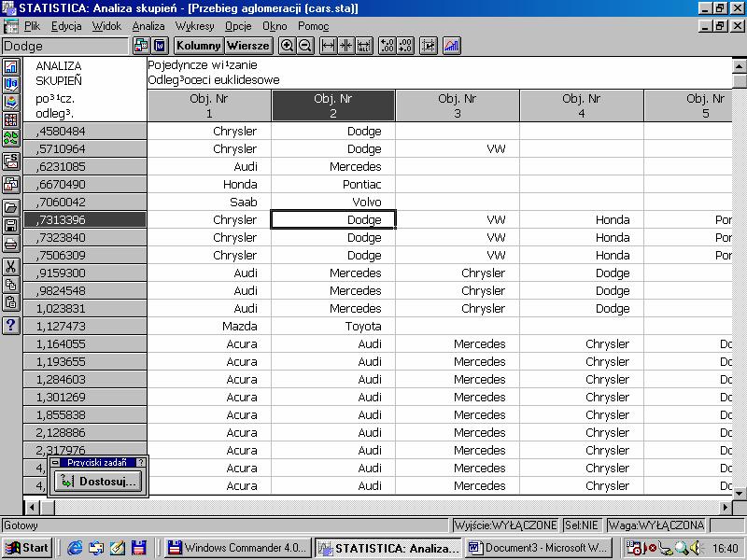
Task: Click the Mazda cell
Action: point(209,326)
